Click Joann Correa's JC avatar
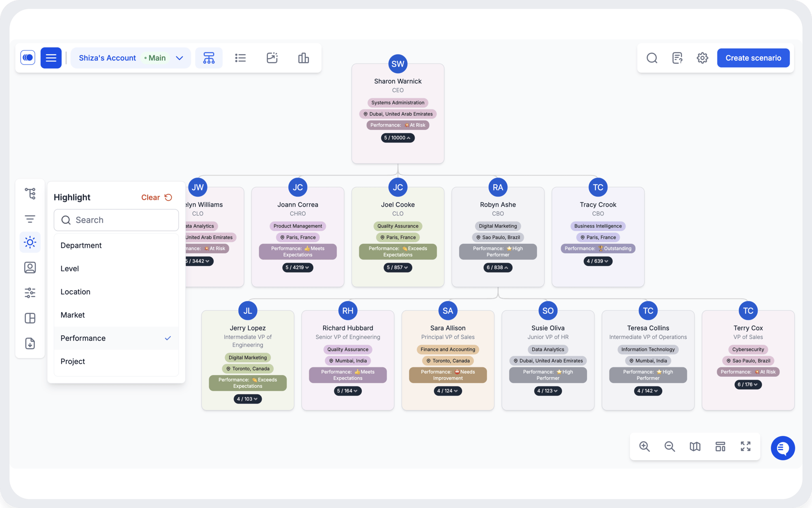 (298, 187)
